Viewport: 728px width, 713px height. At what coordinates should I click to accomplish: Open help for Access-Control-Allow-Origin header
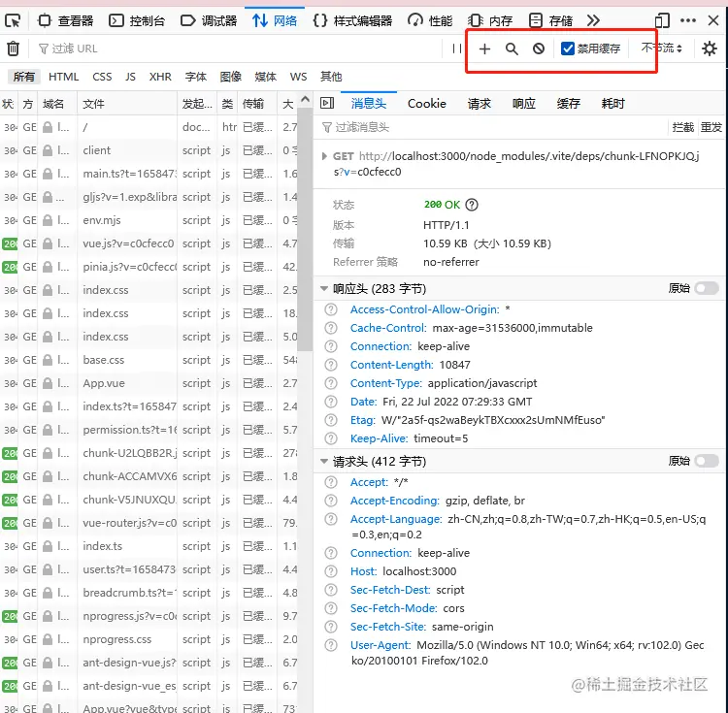[x=331, y=309]
